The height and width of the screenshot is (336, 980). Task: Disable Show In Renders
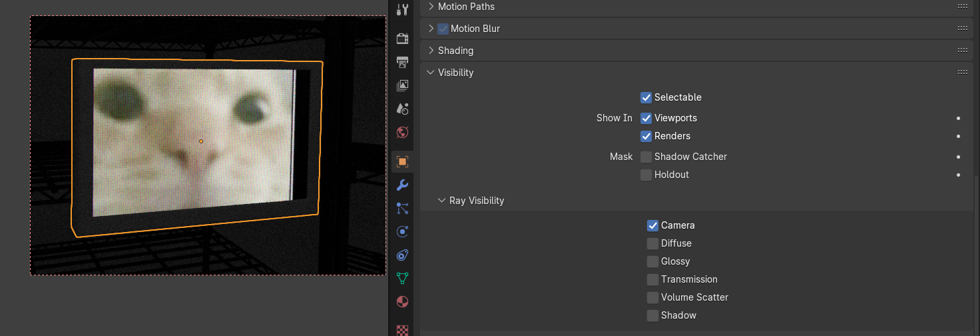[x=646, y=136]
